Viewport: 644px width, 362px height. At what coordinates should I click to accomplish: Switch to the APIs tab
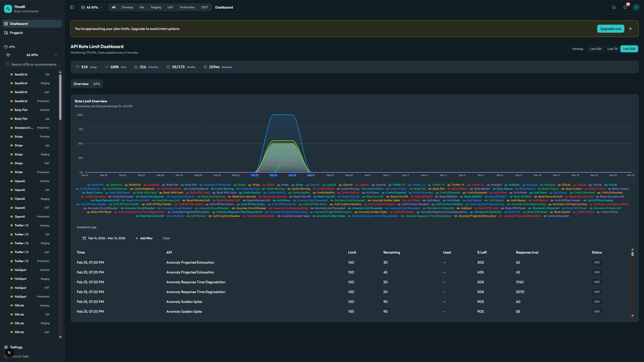[x=96, y=84]
